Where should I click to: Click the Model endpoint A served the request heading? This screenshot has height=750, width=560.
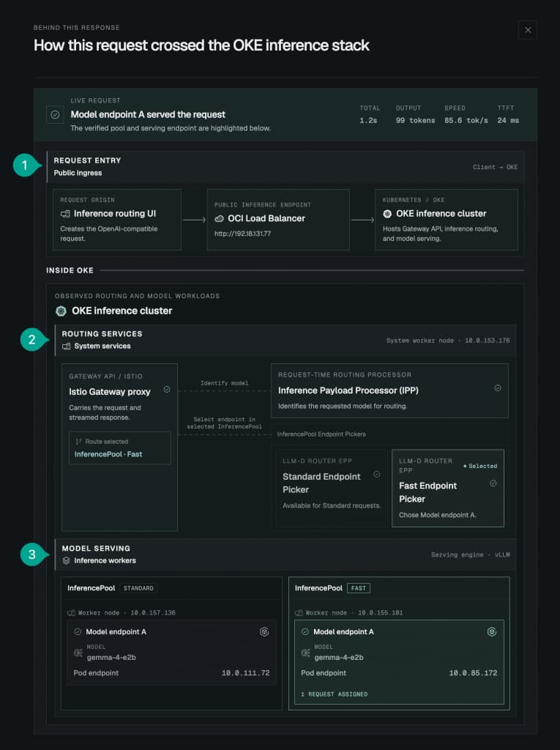point(148,115)
